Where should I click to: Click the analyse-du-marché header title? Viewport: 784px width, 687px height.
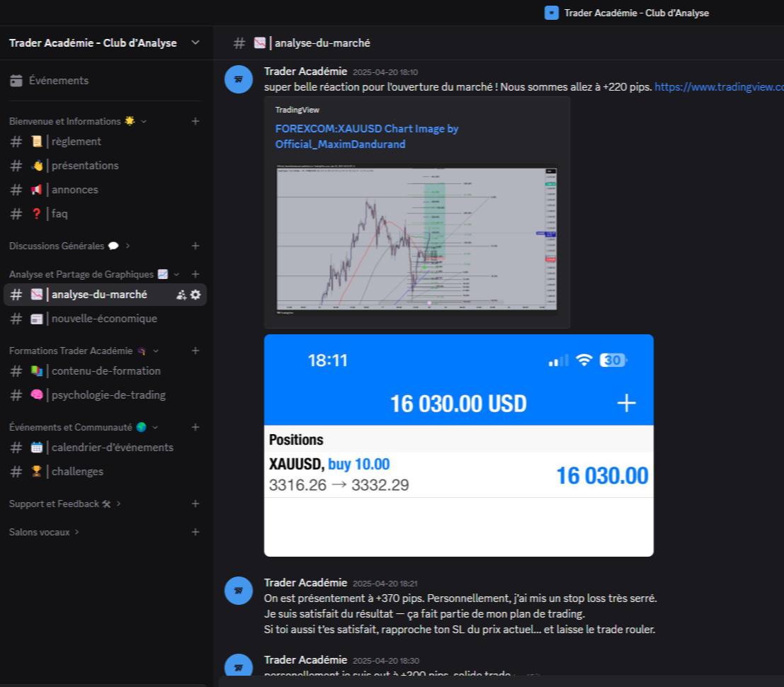coord(322,43)
